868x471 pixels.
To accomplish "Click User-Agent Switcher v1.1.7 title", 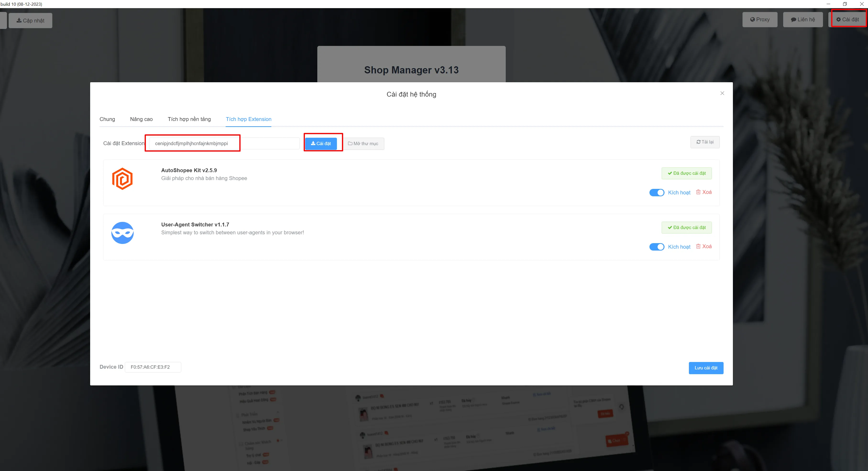I will 195,224.
